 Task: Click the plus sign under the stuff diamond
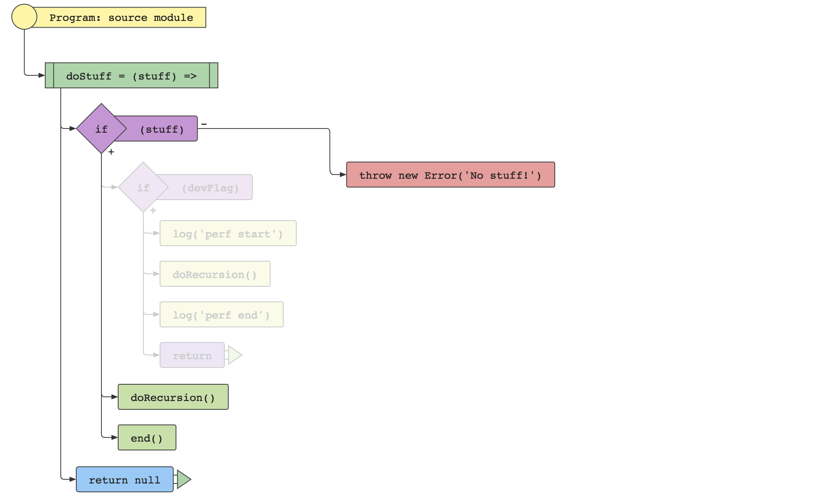(111, 152)
